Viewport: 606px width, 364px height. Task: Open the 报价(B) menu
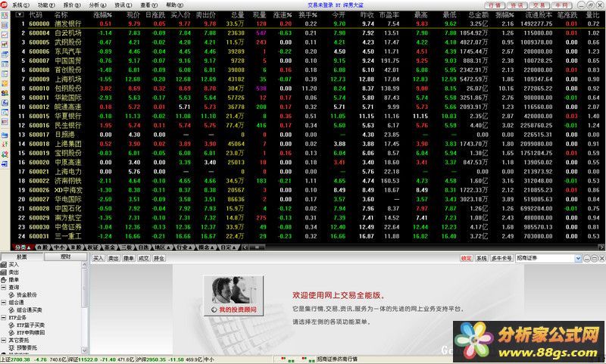tap(72, 5)
